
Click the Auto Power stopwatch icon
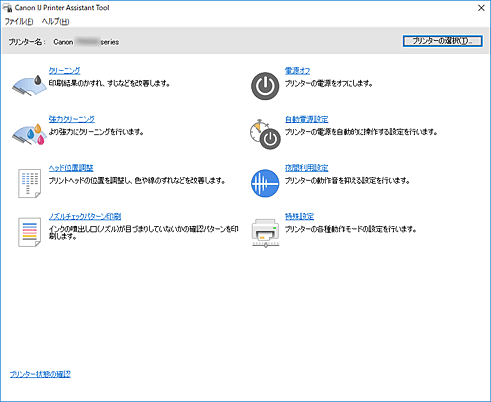(x=265, y=134)
